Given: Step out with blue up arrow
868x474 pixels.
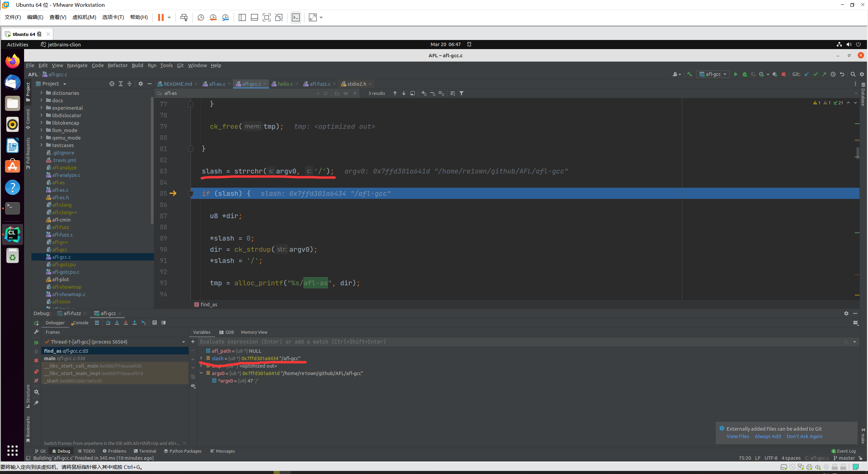Looking at the screenshot, I should [x=134, y=323].
